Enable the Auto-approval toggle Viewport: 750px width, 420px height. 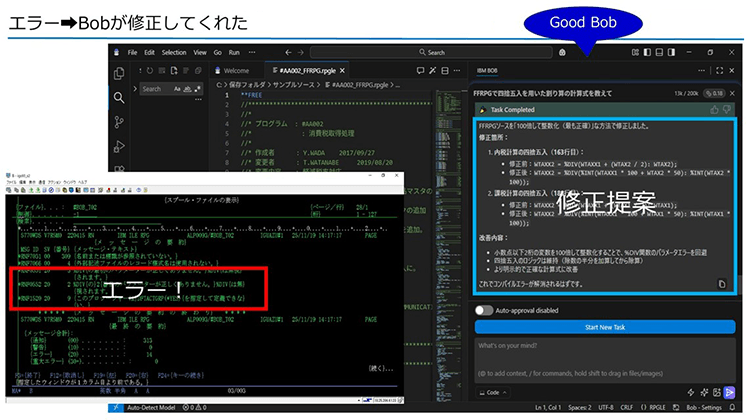(x=484, y=310)
